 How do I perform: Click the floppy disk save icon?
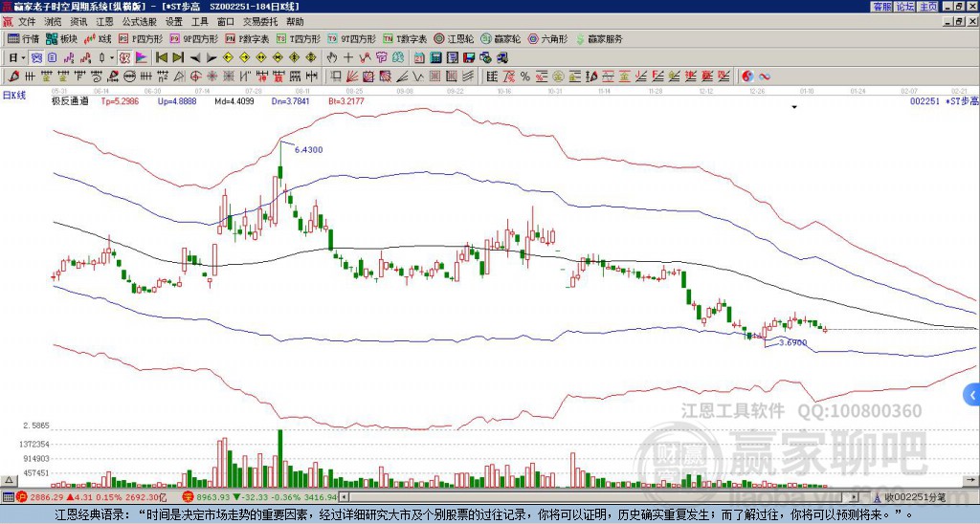click(469, 58)
